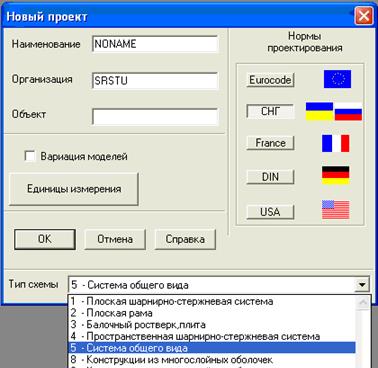Choose France design norms button
The height and width of the screenshot is (368, 378).
(x=270, y=143)
